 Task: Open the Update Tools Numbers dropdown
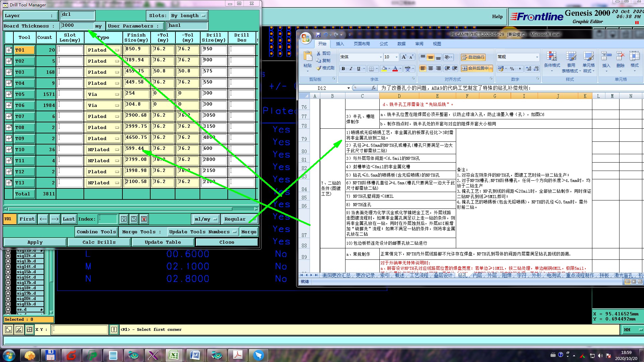(x=203, y=232)
